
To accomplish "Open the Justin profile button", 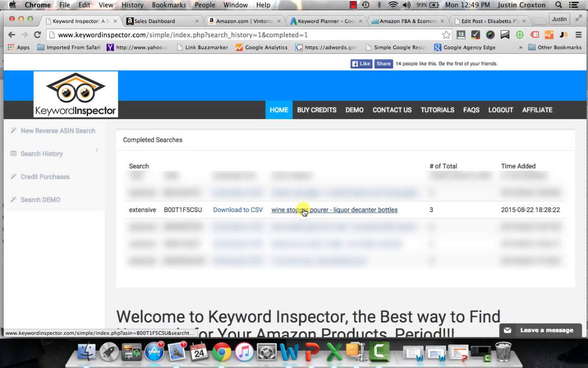I will point(559,19).
